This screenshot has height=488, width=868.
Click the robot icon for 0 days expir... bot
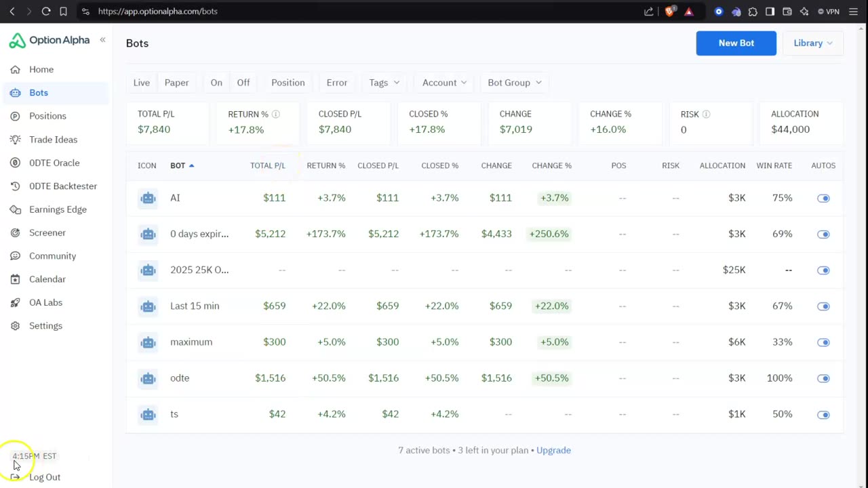pyautogui.click(x=148, y=234)
